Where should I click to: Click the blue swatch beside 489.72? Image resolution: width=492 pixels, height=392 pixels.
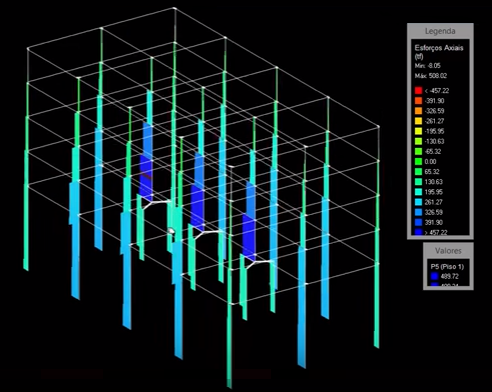tap(434, 276)
